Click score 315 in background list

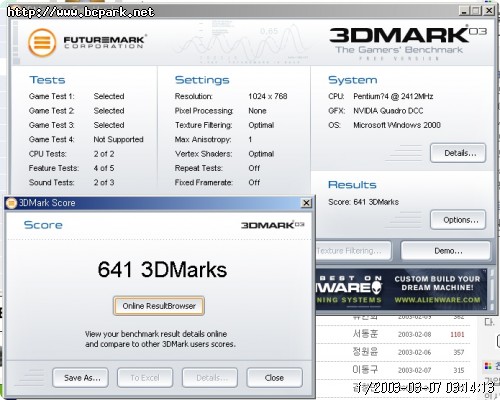click(x=459, y=370)
